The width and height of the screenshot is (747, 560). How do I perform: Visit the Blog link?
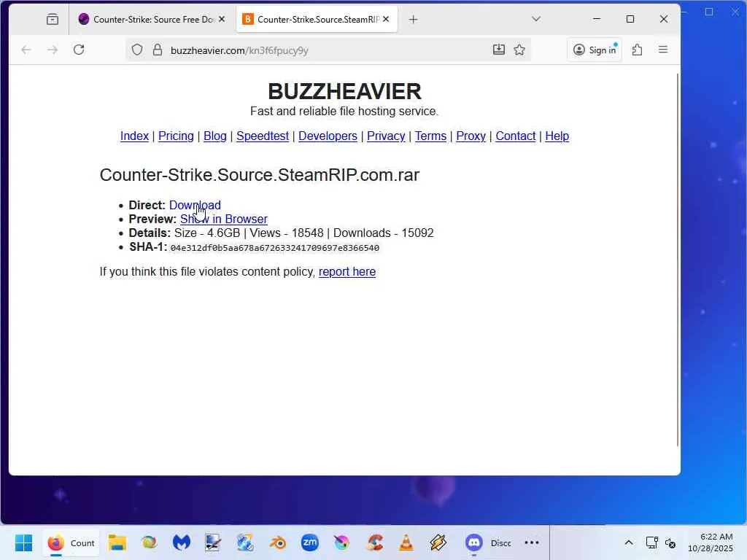(215, 136)
